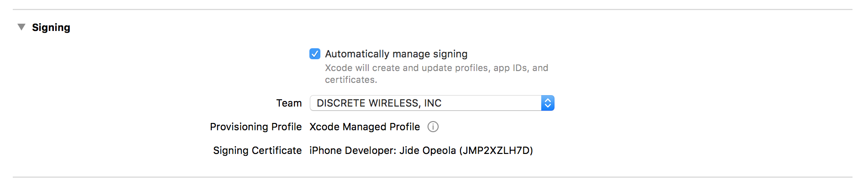868x184 pixels.
Task: Click the Automatically manage signing label text
Action: [x=396, y=54]
